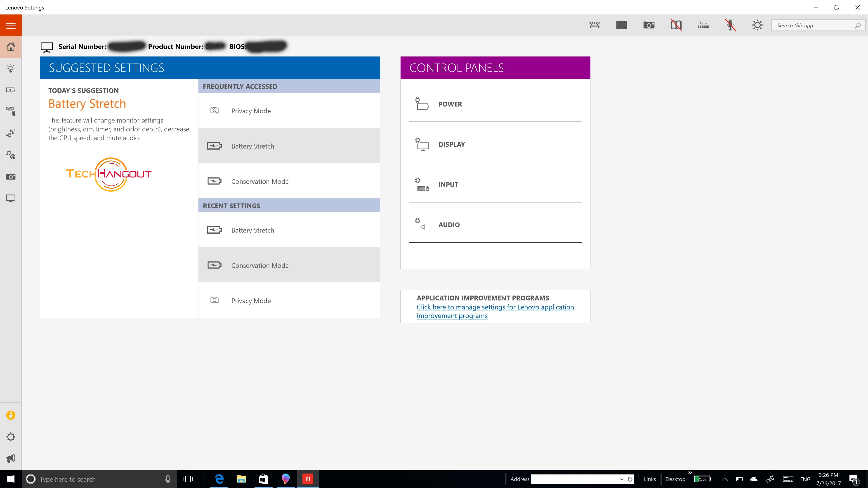Click Cortana microphone icon

coord(167,479)
